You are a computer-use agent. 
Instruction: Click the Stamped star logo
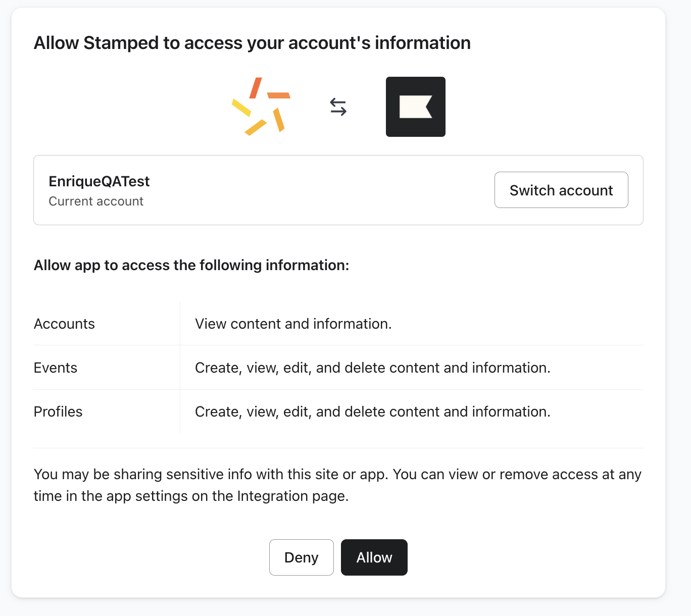[261, 107]
